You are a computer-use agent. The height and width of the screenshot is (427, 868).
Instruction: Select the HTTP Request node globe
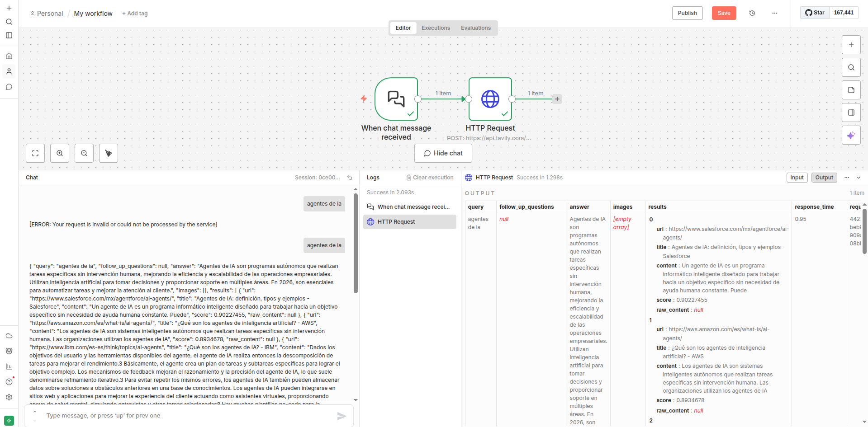490,99
